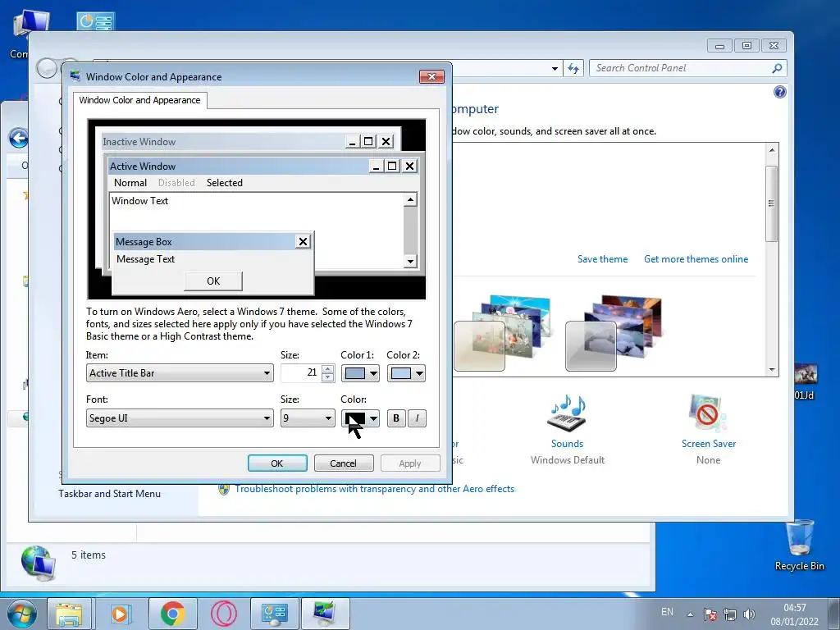Screen dimensions: 840x630
Task: Confirm with the dialog's OK button
Action: coord(277,463)
